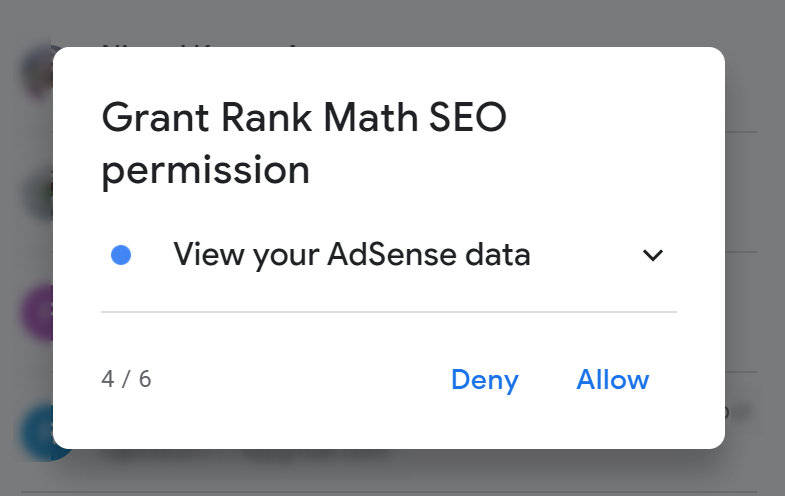Click the second dark profile avatar
This screenshot has width=785, height=496.
point(36,192)
